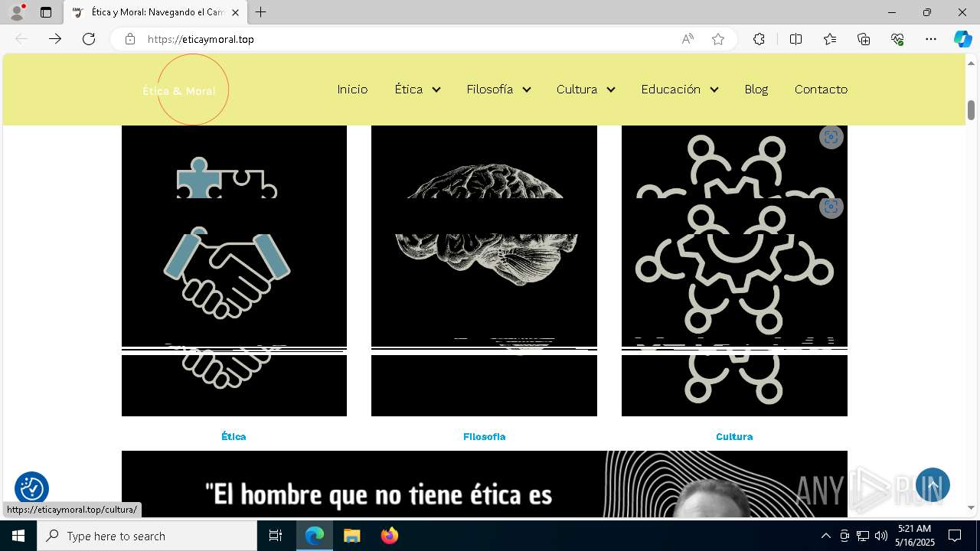The width and height of the screenshot is (980, 551).
Task: Refresh the current page
Action: coord(89,39)
